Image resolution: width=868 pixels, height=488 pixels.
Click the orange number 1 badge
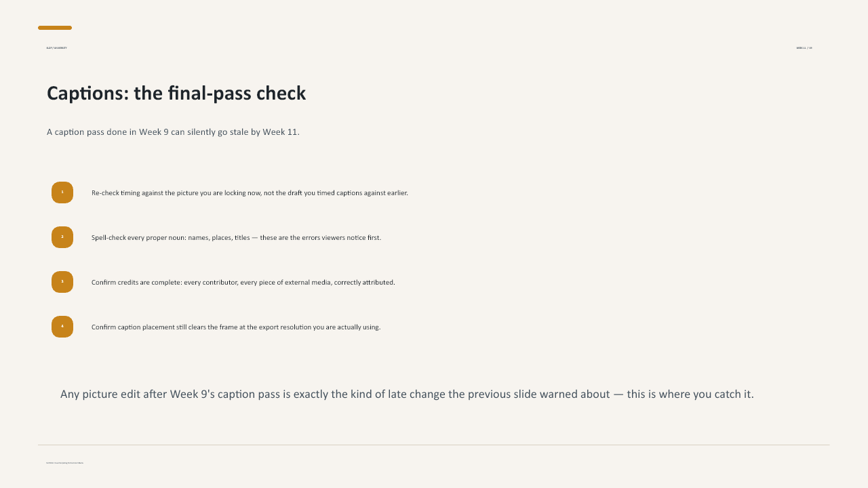click(62, 192)
